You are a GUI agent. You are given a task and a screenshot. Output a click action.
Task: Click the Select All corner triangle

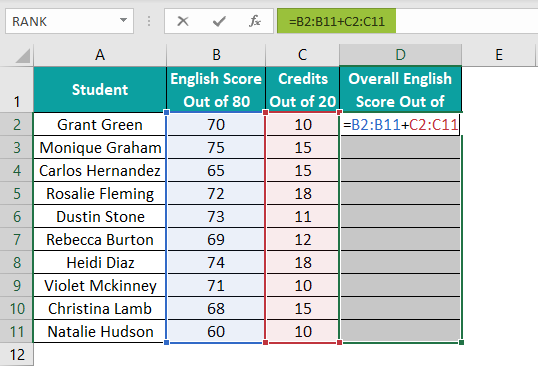click(23, 56)
